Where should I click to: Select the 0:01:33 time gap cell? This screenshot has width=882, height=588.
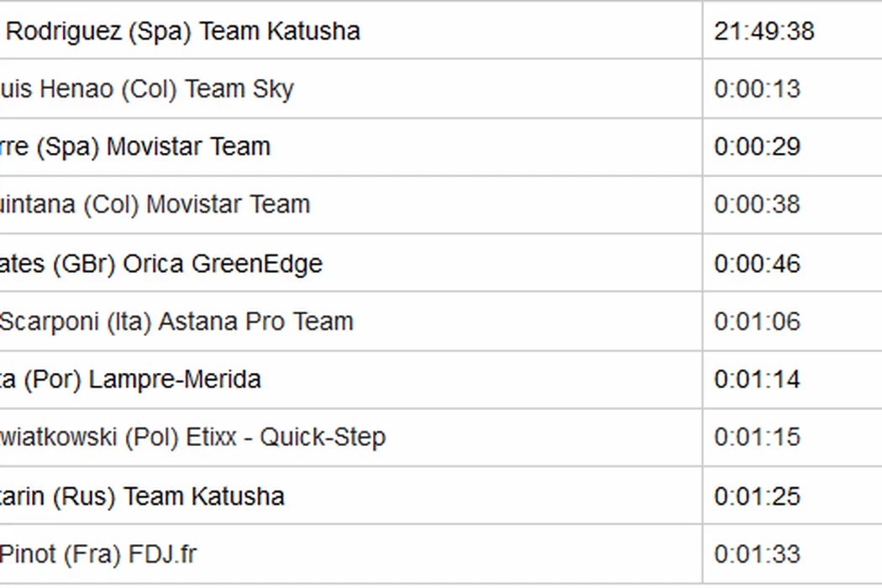pos(757,554)
